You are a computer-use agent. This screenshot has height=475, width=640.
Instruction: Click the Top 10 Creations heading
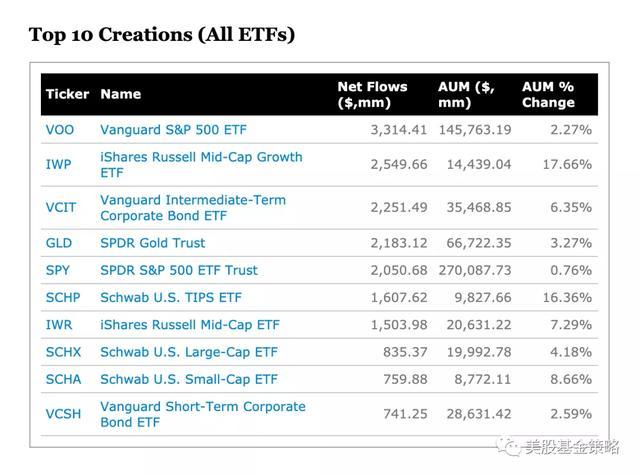pos(161,35)
